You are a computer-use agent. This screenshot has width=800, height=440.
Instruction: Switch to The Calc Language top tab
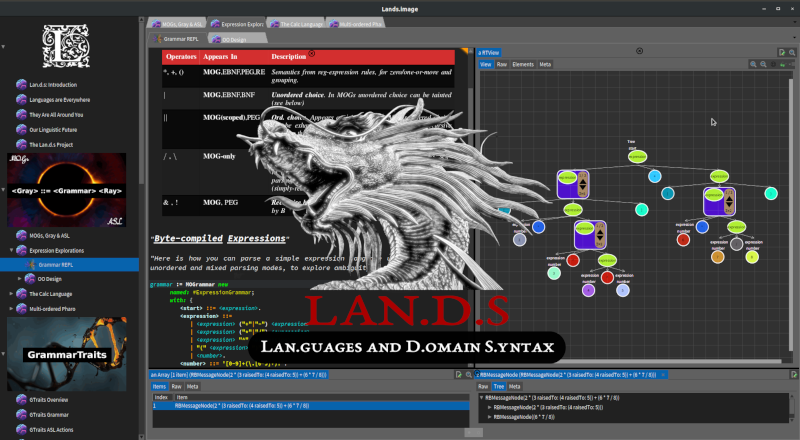[x=296, y=24]
